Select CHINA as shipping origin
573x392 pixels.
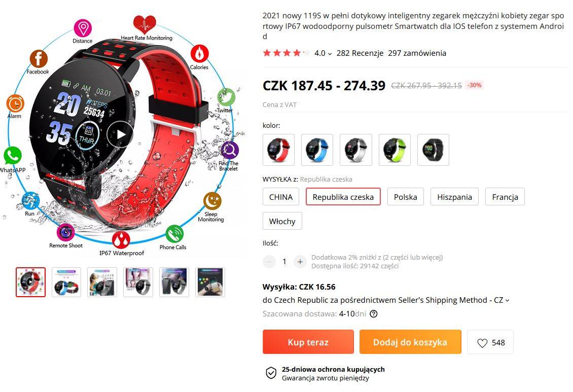pyautogui.click(x=280, y=197)
